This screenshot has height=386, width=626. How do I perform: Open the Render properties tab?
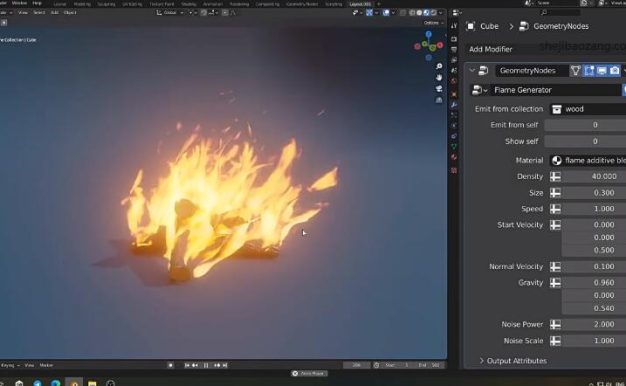(x=454, y=39)
